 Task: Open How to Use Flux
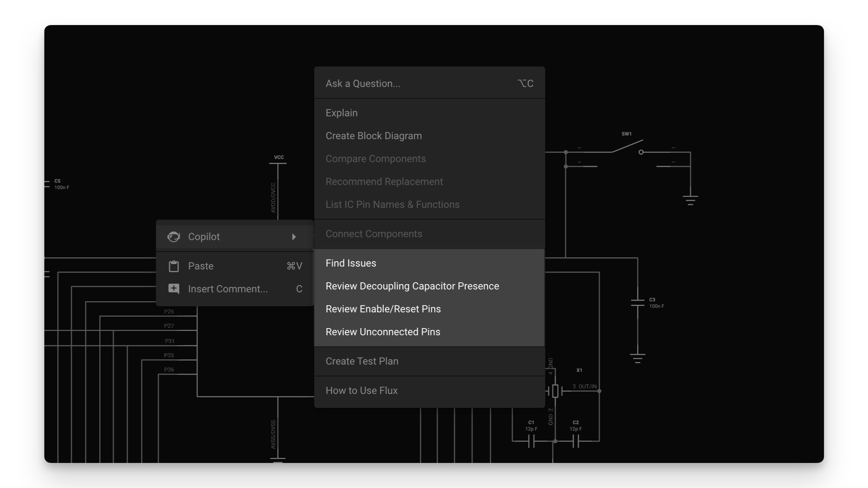[x=361, y=390]
